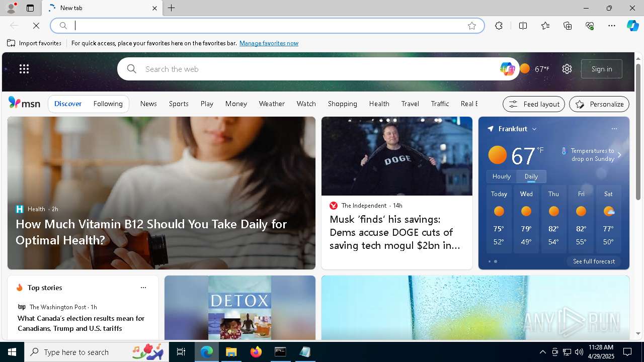Open Manage favorites now link

[x=269, y=43]
